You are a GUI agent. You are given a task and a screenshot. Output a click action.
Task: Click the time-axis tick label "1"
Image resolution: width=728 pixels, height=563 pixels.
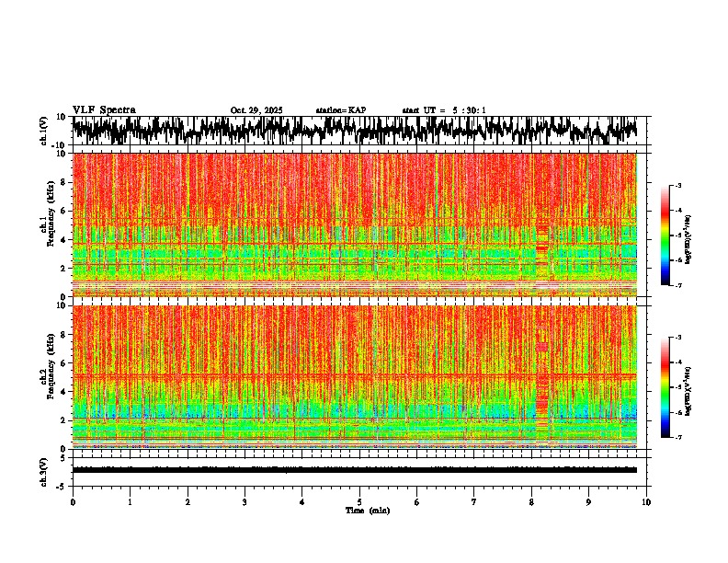click(130, 502)
